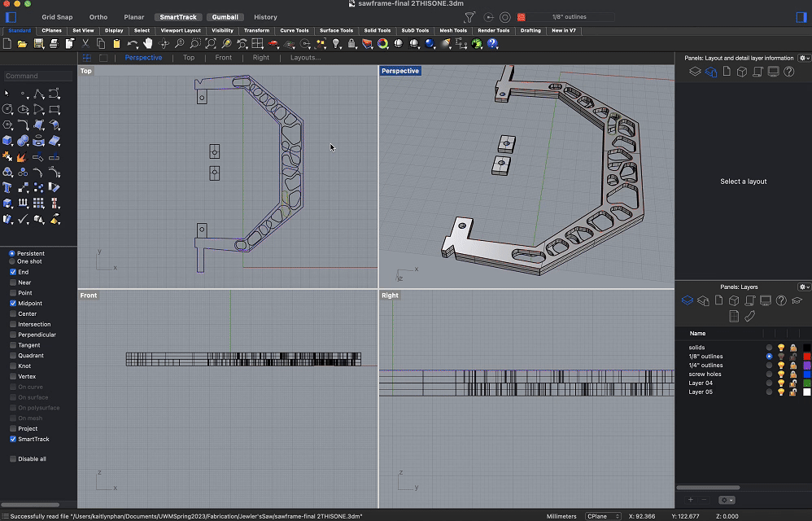Switch to the Mesh Tools tab

(x=453, y=31)
